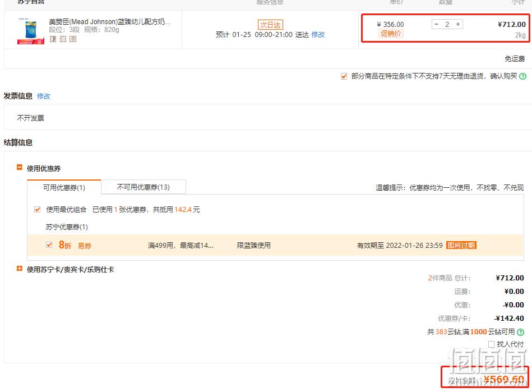Click the help icon beside 确认购买

[523, 76]
